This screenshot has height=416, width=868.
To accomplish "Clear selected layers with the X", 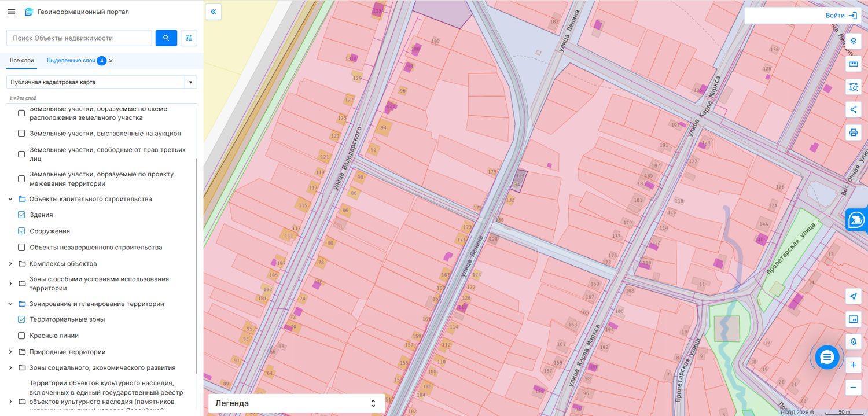I will pos(111,61).
